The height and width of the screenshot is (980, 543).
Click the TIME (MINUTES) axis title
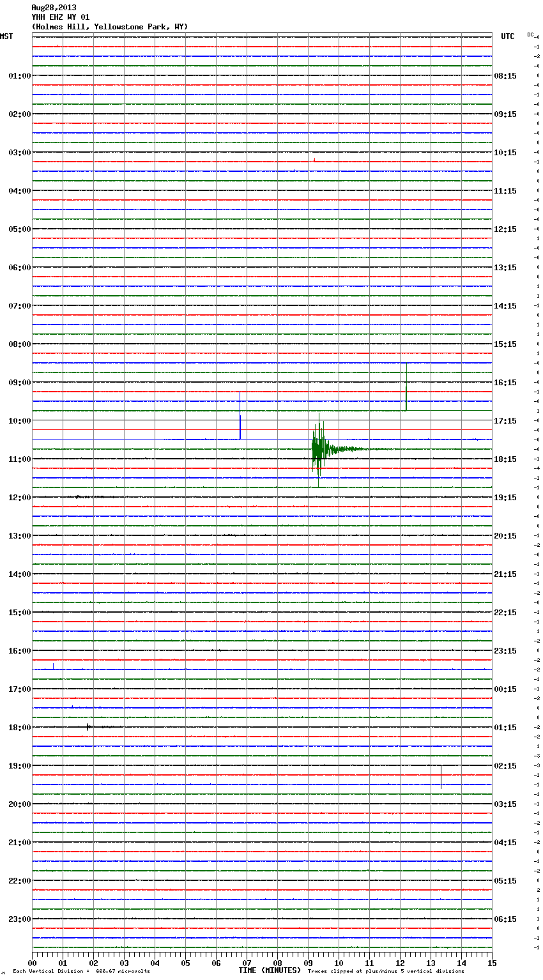point(270,970)
